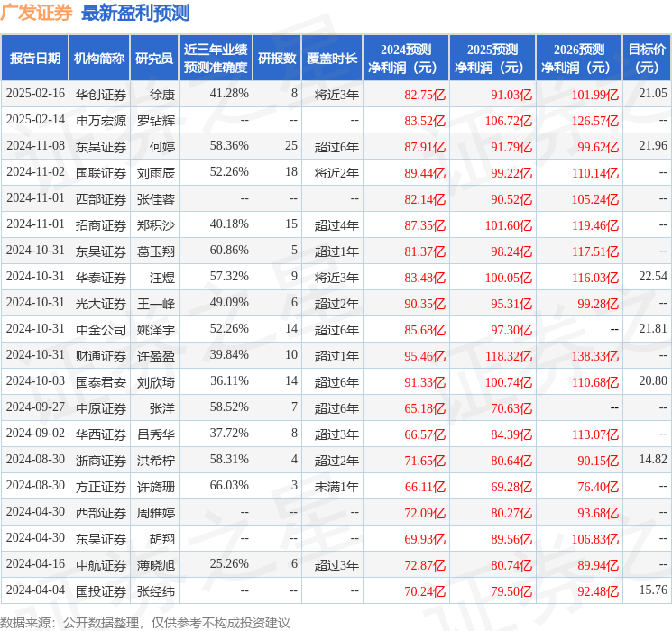
Task: Click target price 21.05
Action: [653, 94]
